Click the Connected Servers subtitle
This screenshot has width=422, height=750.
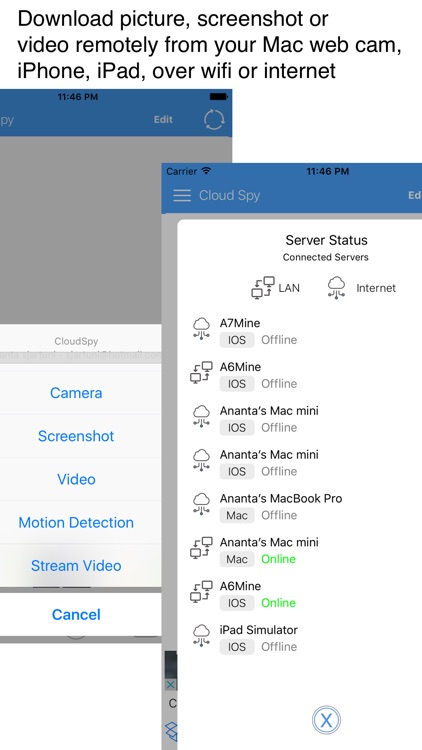(325, 257)
